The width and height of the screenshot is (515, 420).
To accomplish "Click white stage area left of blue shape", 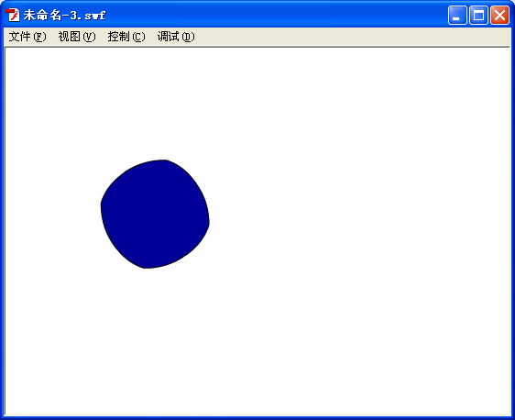I will click(x=52, y=214).
